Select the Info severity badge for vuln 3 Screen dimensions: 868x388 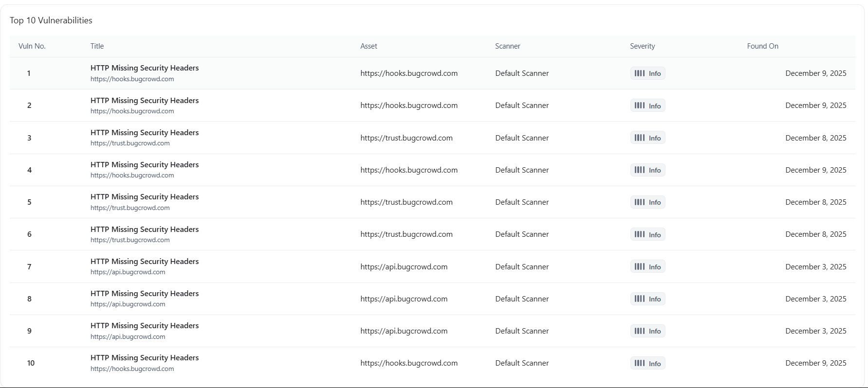pos(647,138)
